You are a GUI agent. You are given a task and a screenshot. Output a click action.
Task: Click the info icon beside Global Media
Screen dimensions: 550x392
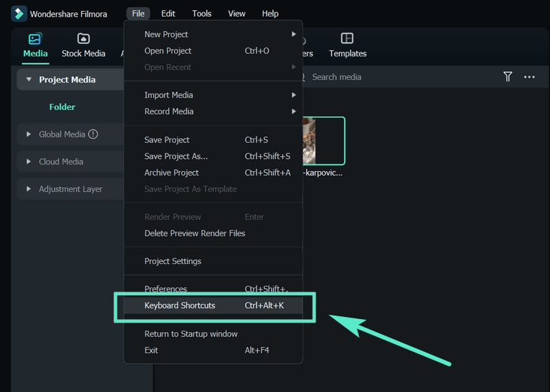coord(93,134)
